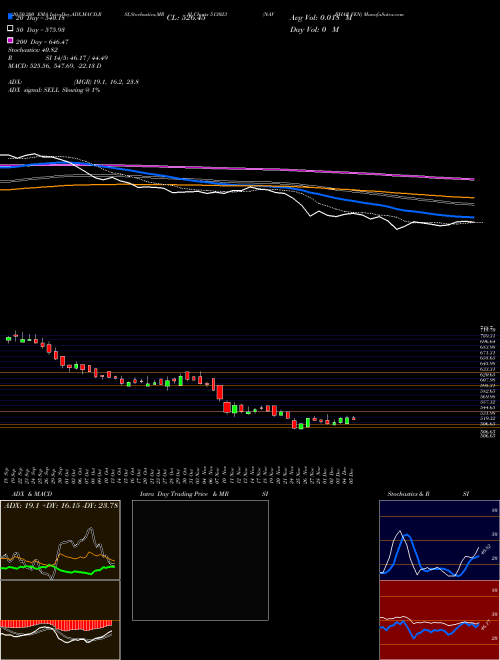Click the 'ADX: 19.1 +DY: 16.15 -DY: 23.78' header
Viewport: 500px width, 660px height.
click(x=61, y=505)
